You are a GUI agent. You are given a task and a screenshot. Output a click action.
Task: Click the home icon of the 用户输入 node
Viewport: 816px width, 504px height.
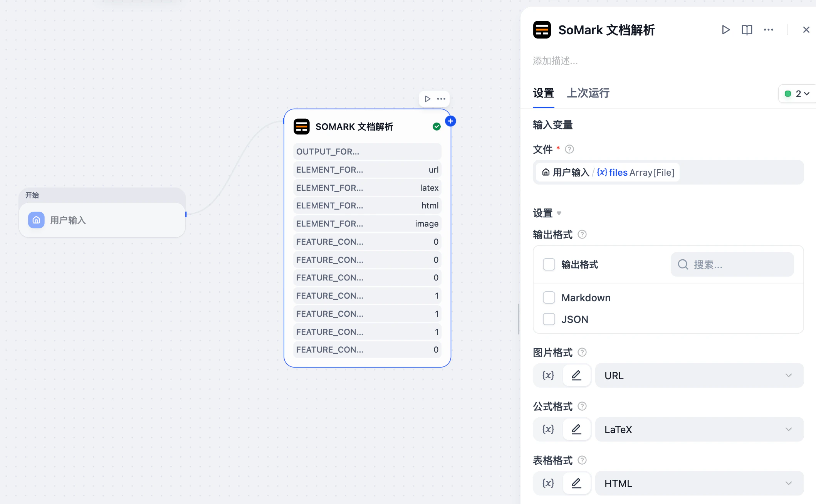coord(36,220)
